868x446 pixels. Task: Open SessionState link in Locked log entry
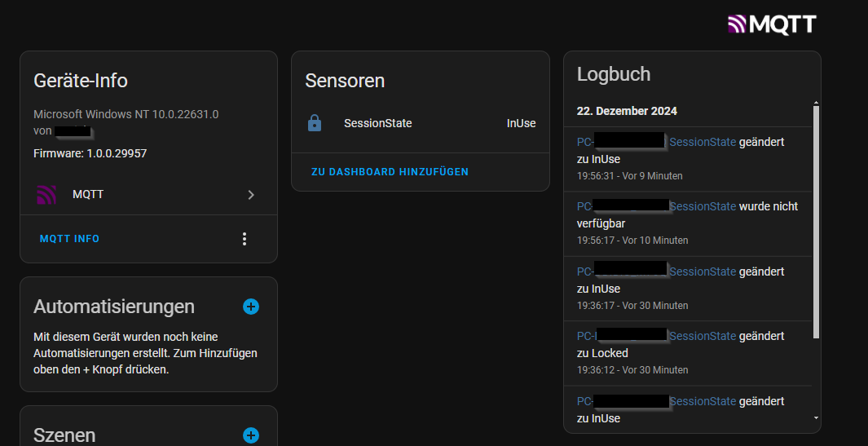coord(703,336)
